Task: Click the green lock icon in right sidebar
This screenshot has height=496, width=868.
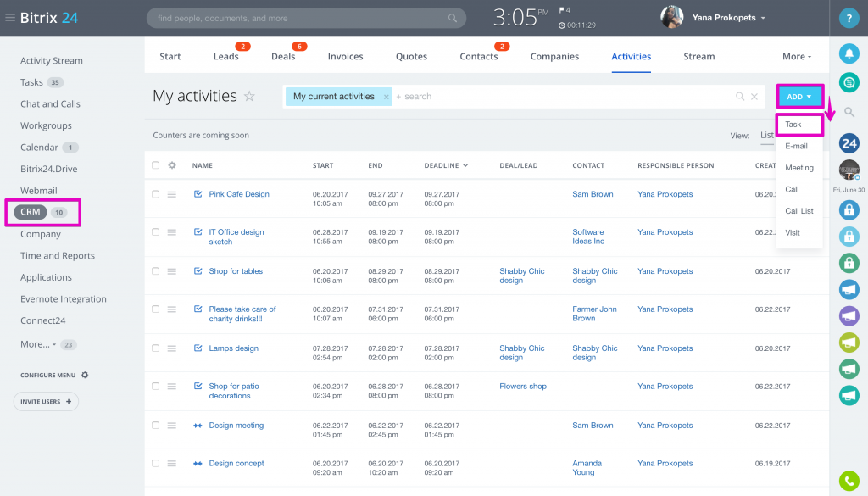Action: [849, 263]
